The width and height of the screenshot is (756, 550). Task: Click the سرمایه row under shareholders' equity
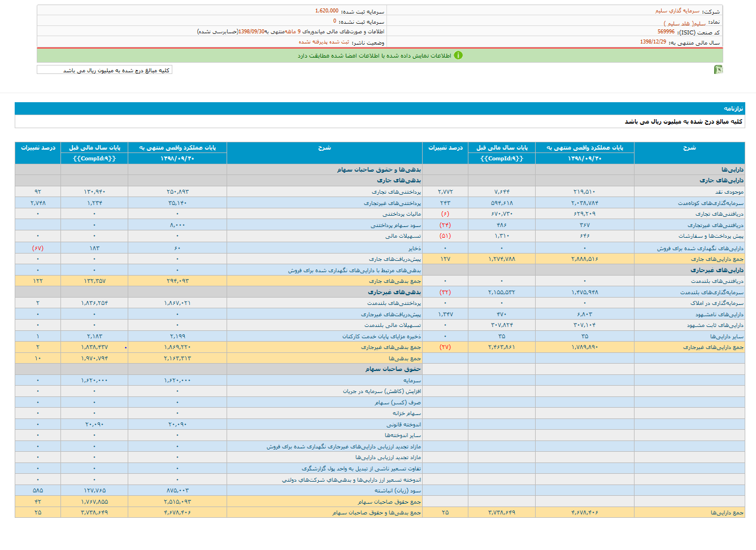(x=412, y=381)
